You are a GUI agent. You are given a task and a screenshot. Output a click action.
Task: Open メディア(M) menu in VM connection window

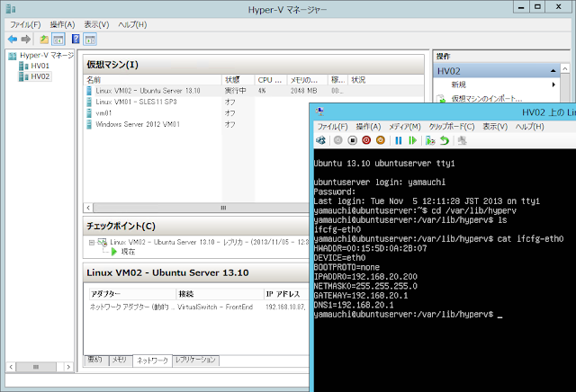coord(405,127)
